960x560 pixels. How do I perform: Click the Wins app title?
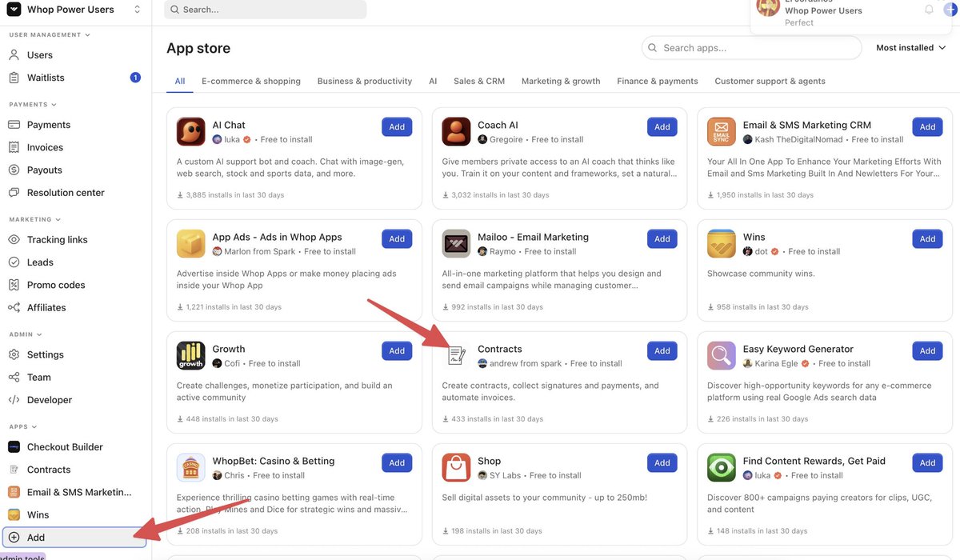click(x=754, y=237)
